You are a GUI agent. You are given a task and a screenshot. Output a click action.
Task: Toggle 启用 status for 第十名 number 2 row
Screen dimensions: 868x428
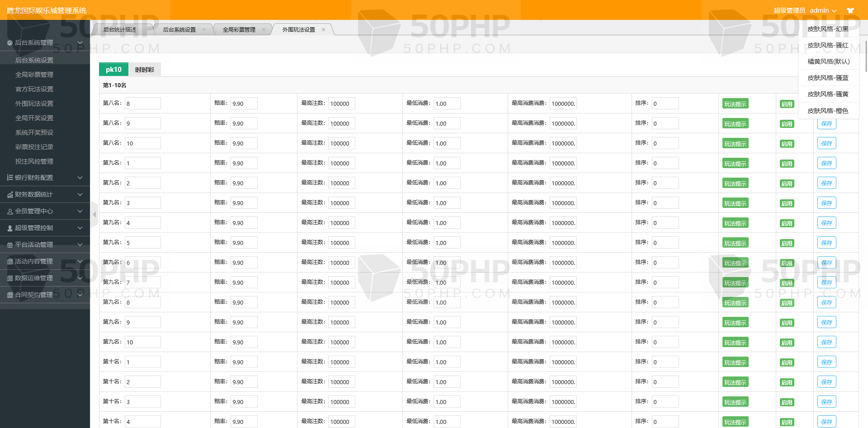(787, 382)
